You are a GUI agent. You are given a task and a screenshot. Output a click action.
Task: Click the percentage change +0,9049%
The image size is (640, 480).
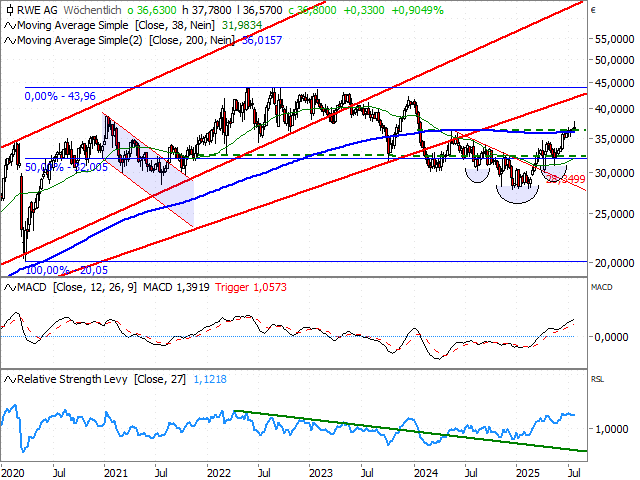(417, 10)
